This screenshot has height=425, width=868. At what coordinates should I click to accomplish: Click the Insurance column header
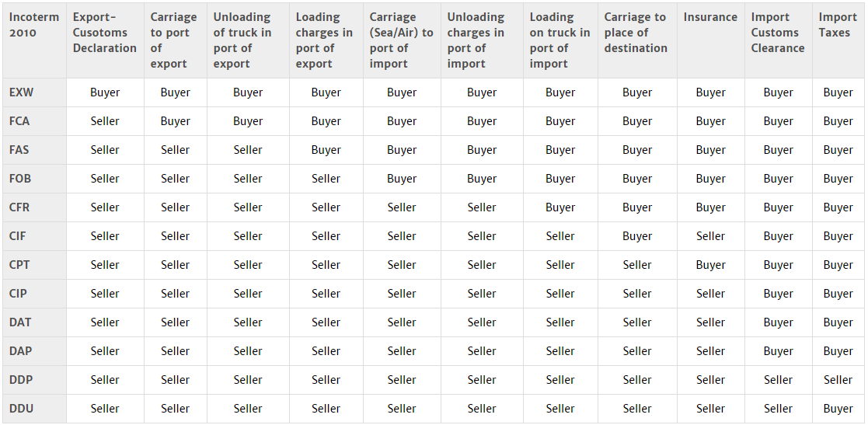click(x=710, y=17)
